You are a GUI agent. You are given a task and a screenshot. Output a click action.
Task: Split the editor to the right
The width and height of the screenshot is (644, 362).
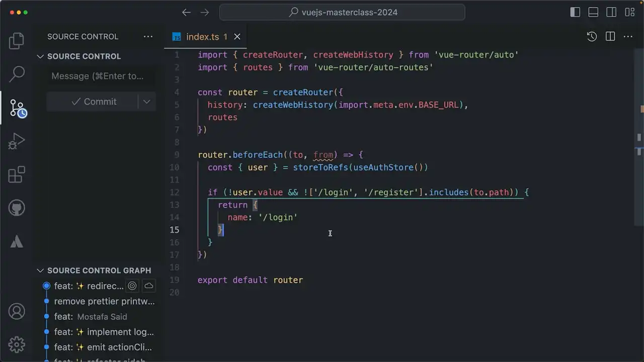click(x=610, y=36)
